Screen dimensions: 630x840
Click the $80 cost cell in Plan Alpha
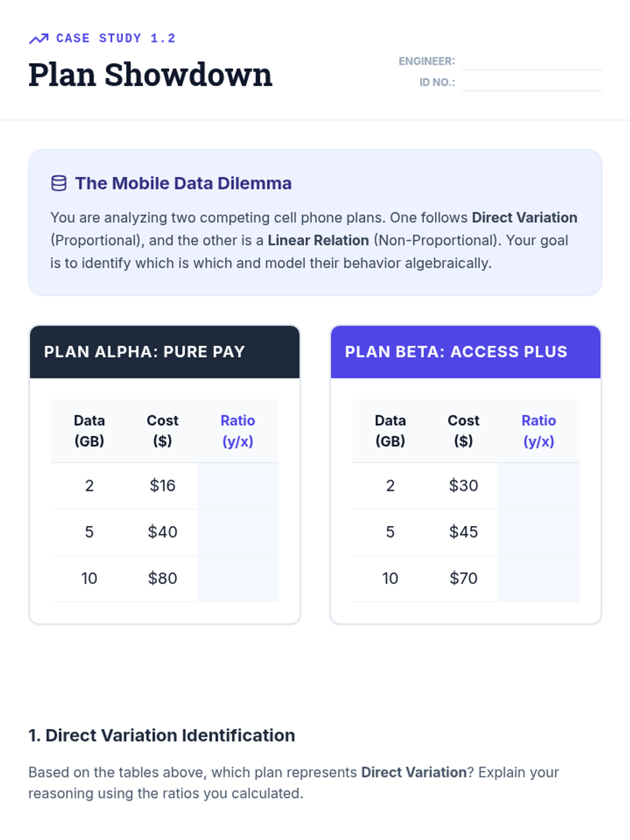point(162,578)
